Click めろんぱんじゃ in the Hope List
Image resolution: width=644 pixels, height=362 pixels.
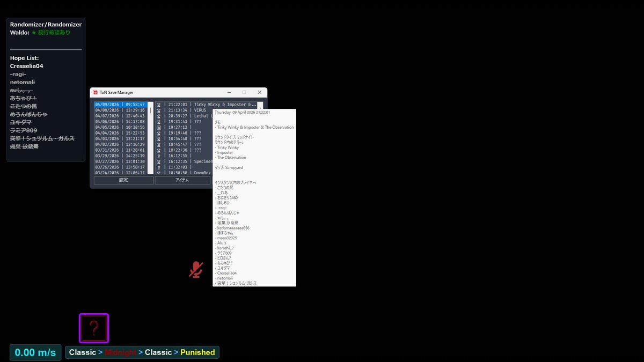tap(29, 114)
